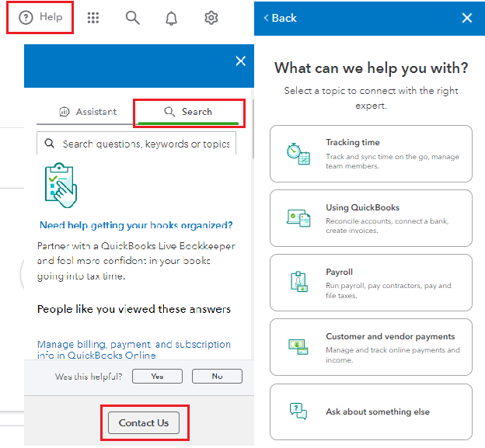485x448 pixels.
Task: Click magnifier icon inside search field
Action: (50, 144)
